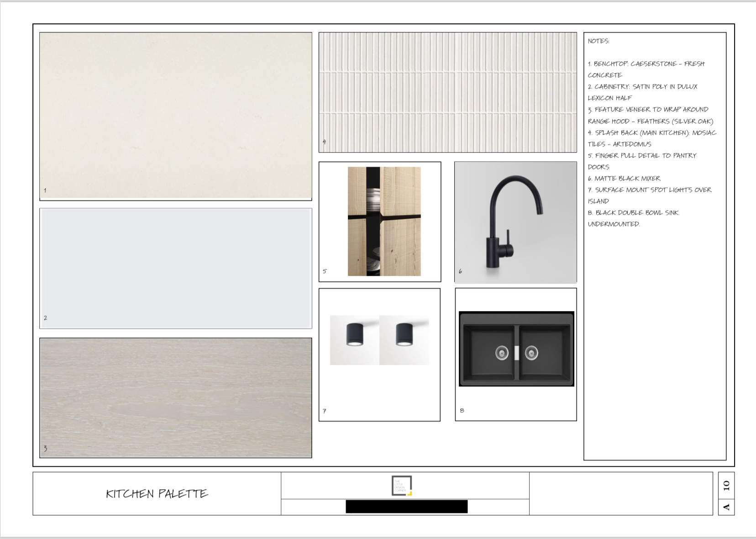Select the silver oak veneer sample numbered 3

tap(176, 398)
